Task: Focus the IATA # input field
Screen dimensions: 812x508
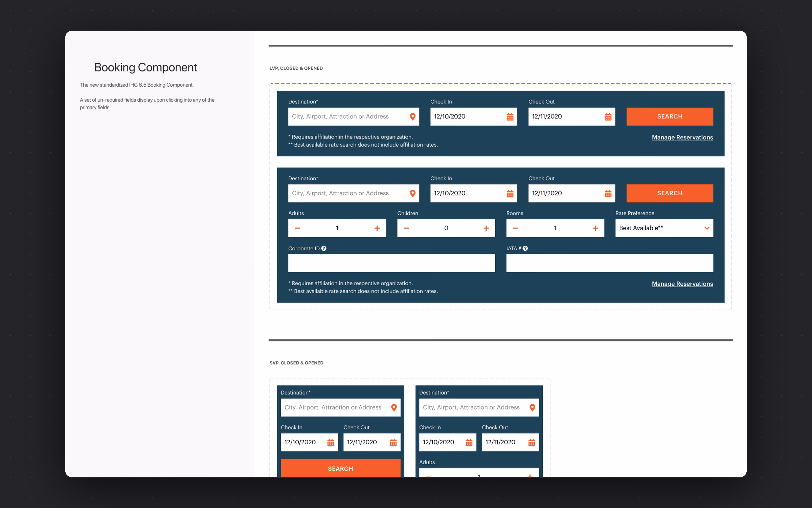Action: (x=610, y=263)
